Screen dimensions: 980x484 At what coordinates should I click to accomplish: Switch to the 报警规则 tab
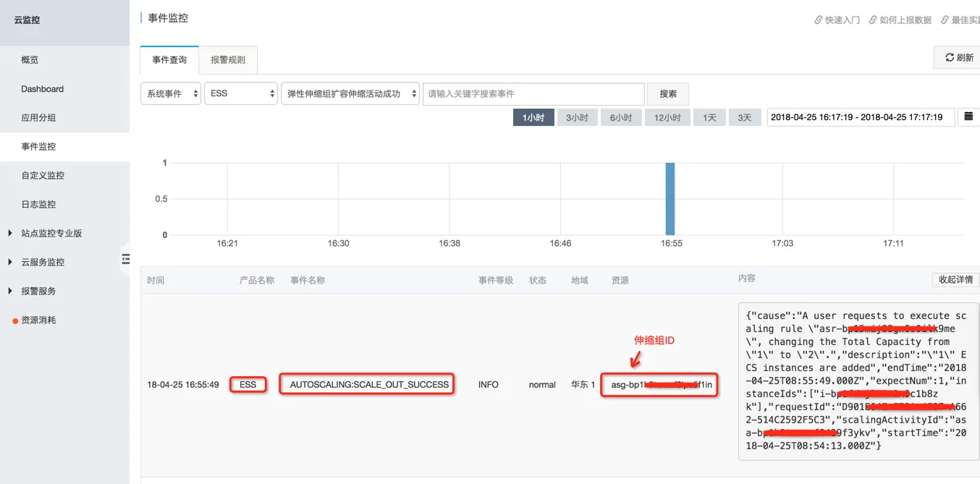click(228, 60)
